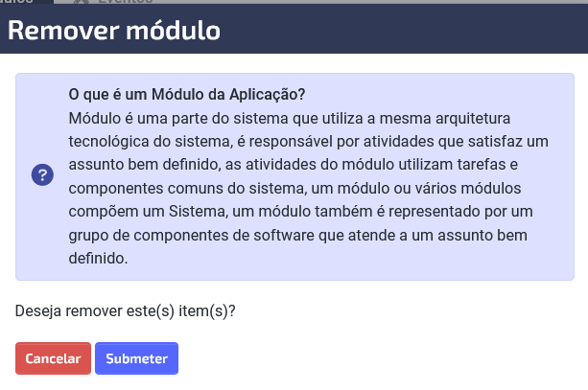Click the dark blue dialog header bar
The image size is (588, 390).
(294, 29)
